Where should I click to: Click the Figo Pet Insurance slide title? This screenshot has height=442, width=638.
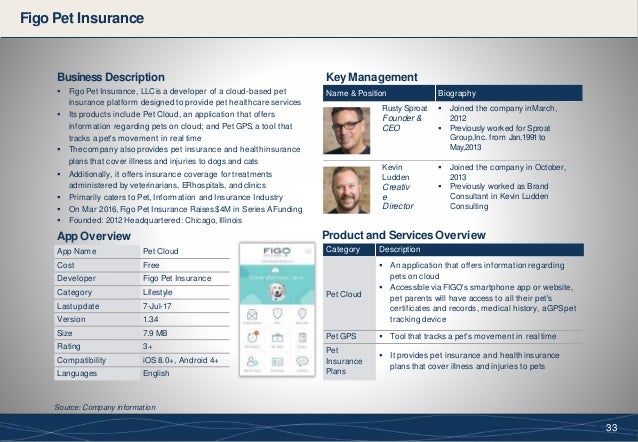tap(82, 18)
